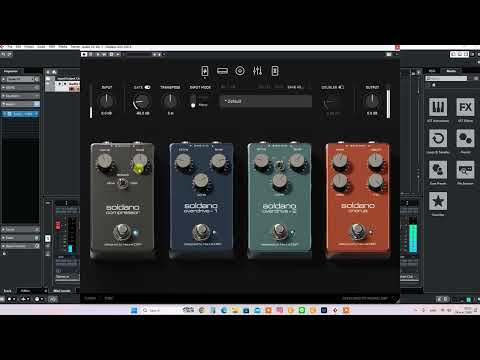Open Favorites star tile
Screen dimensions: 480x360
pyautogui.click(x=438, y=201)
